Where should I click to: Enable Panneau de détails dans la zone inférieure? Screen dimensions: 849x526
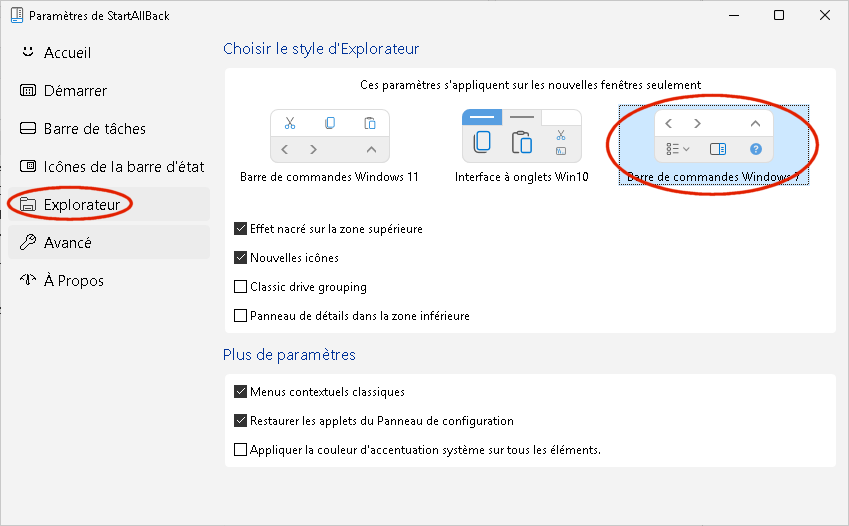pos(240,315)
